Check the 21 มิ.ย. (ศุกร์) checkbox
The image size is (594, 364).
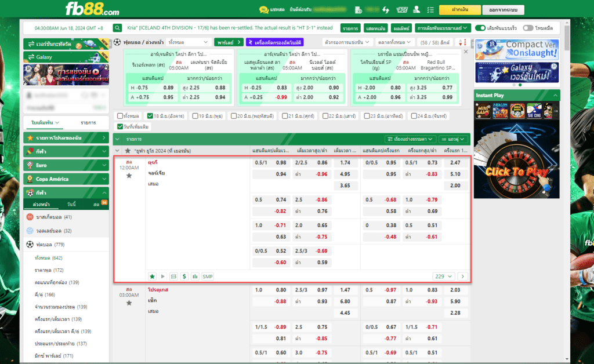[x=285, y=116]
